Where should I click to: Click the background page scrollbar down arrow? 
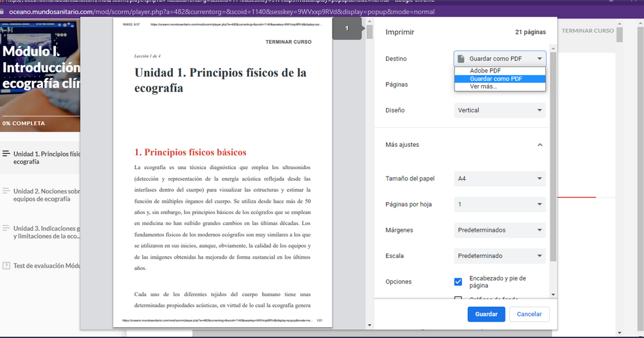pyautogui.click(x=619, y=333)
